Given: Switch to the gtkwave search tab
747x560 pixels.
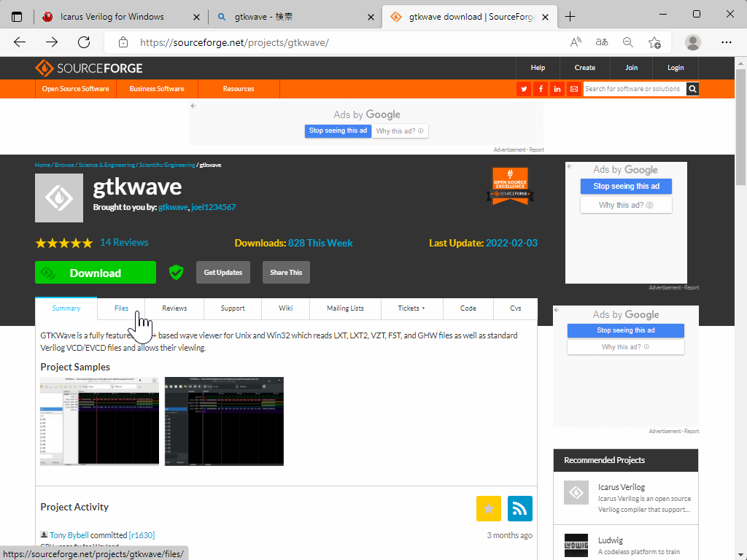Looking at the screenshot, I should (x=263, y=17).
